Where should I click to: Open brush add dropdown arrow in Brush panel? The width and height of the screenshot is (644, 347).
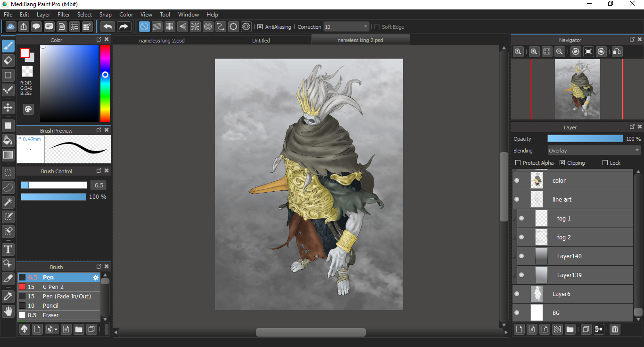pyautogui.click(x=56, y=330)
